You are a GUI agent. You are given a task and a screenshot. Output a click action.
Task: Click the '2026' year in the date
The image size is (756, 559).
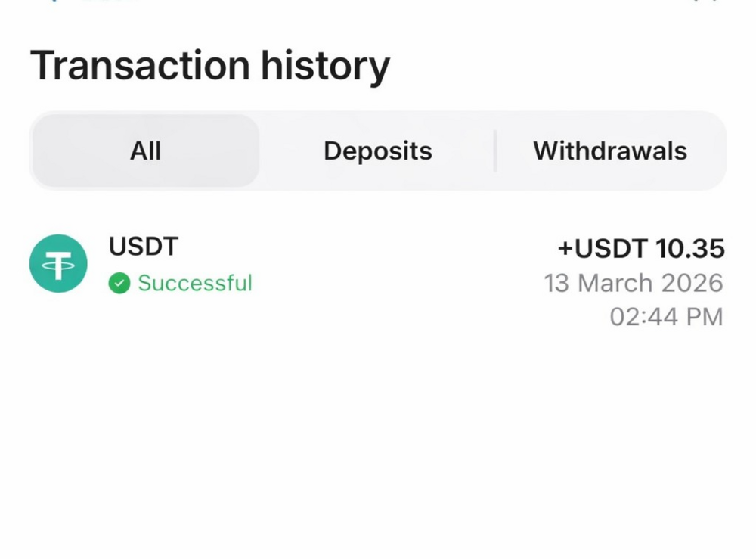pos(692,283)
